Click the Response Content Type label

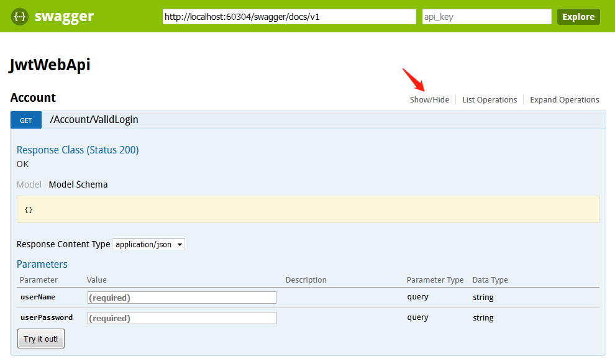coord(63,244)
